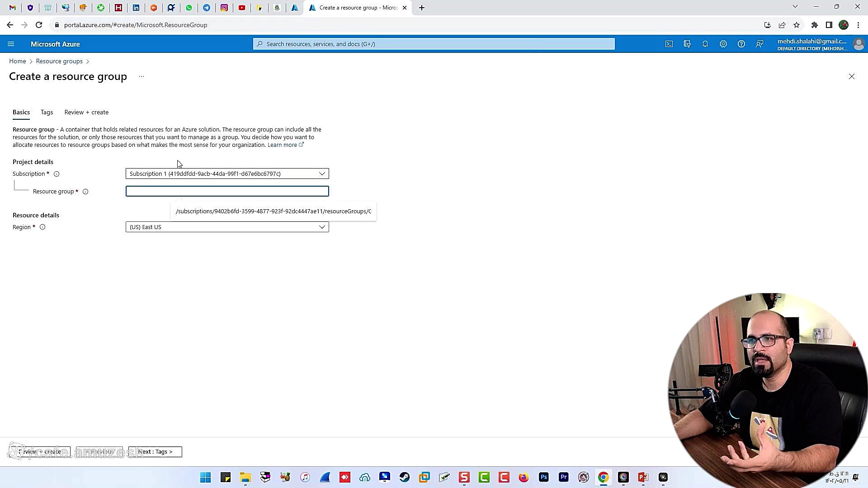
Task: Click the Home breadcrumb link
Action: [18, 61]
